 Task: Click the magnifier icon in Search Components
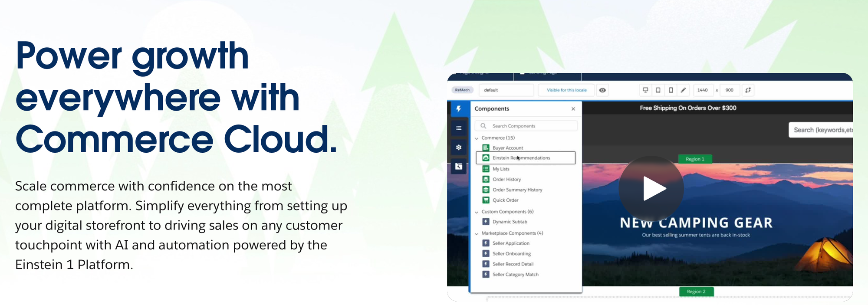point(483,126)
